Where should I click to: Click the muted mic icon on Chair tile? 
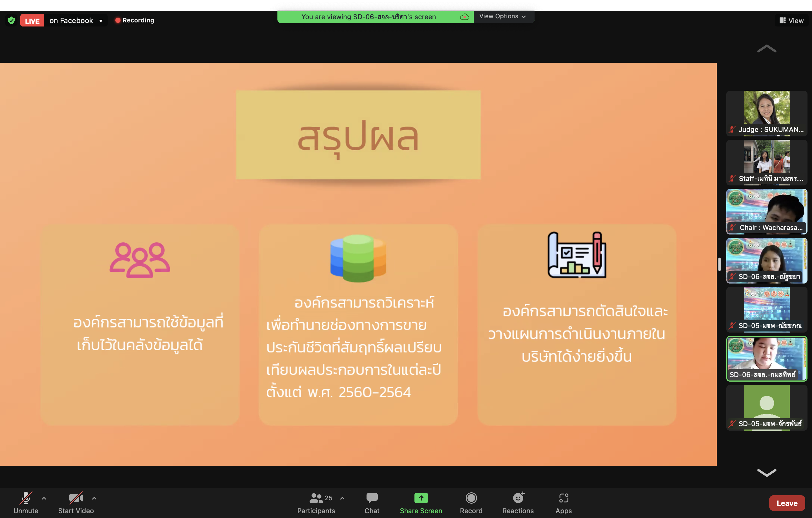pos(732,228)
